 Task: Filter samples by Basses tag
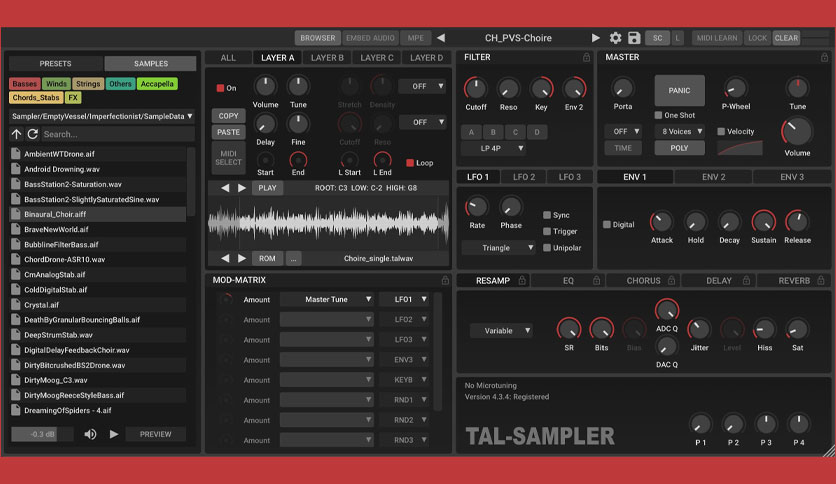coord(25,84)
